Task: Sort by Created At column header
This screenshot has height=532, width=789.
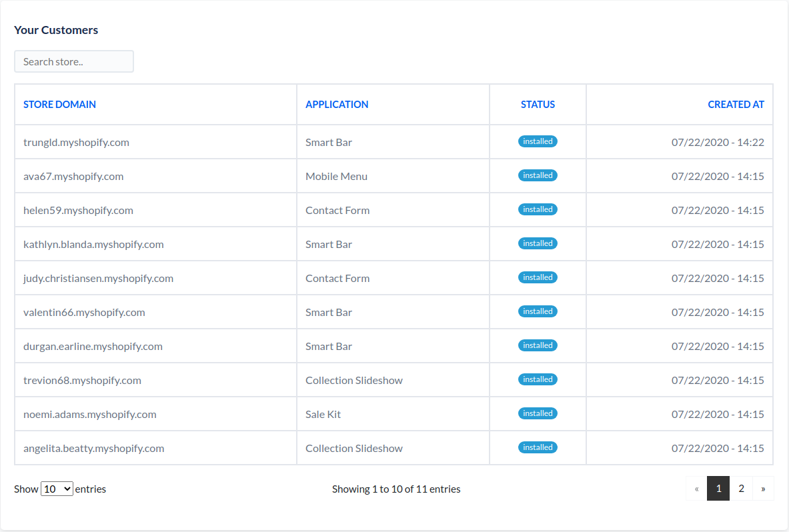Action: [x=736, y=105]
